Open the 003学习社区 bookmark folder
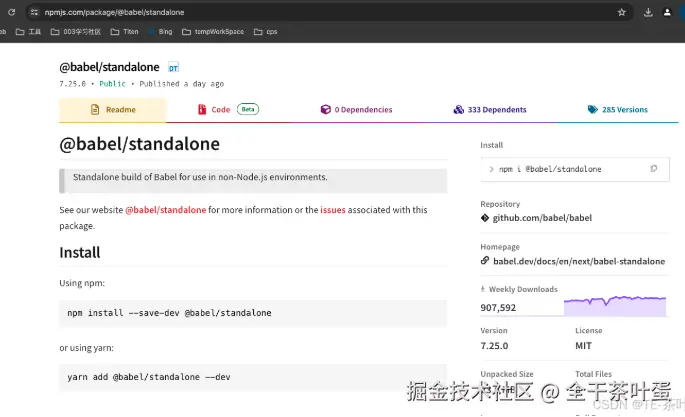The height and width of the screenshot is (417, 685). 76,31
